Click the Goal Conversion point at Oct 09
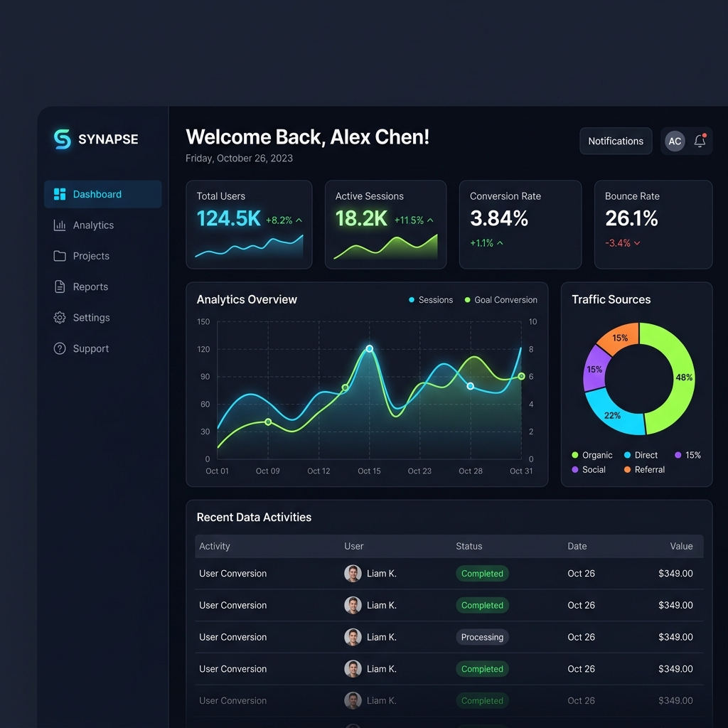 [268, 422]
